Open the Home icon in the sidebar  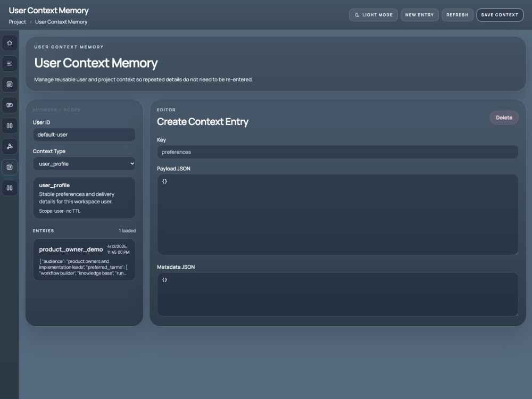[x=10, y=43]
